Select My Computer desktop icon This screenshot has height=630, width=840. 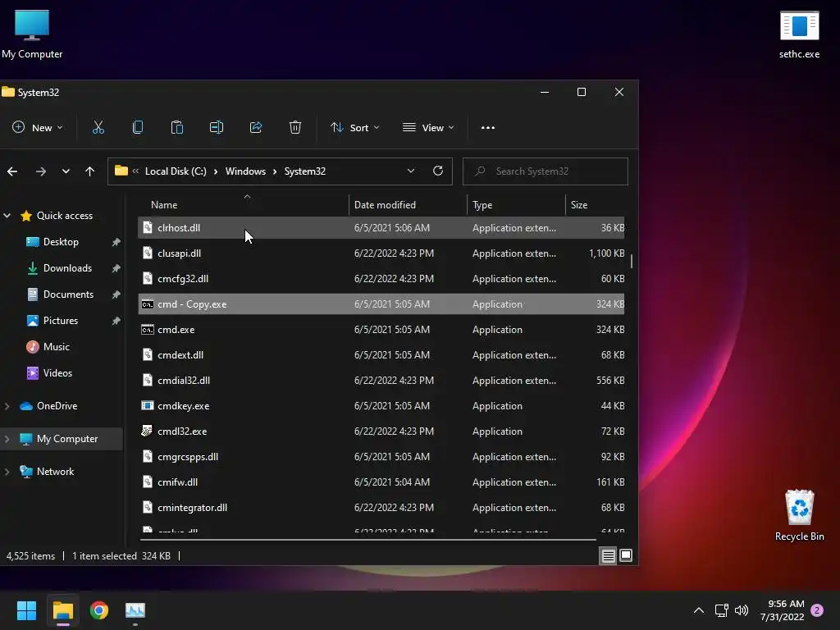coord(32,34)
